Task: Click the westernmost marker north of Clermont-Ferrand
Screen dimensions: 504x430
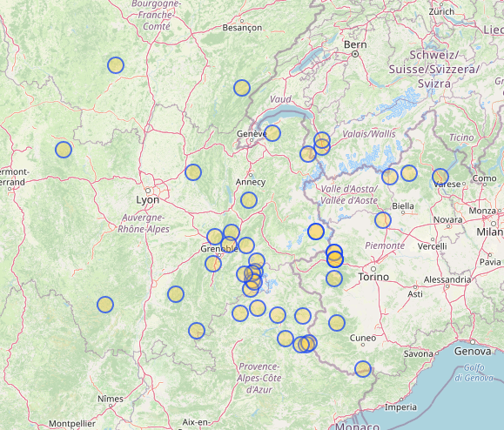Action: point(64,150)
